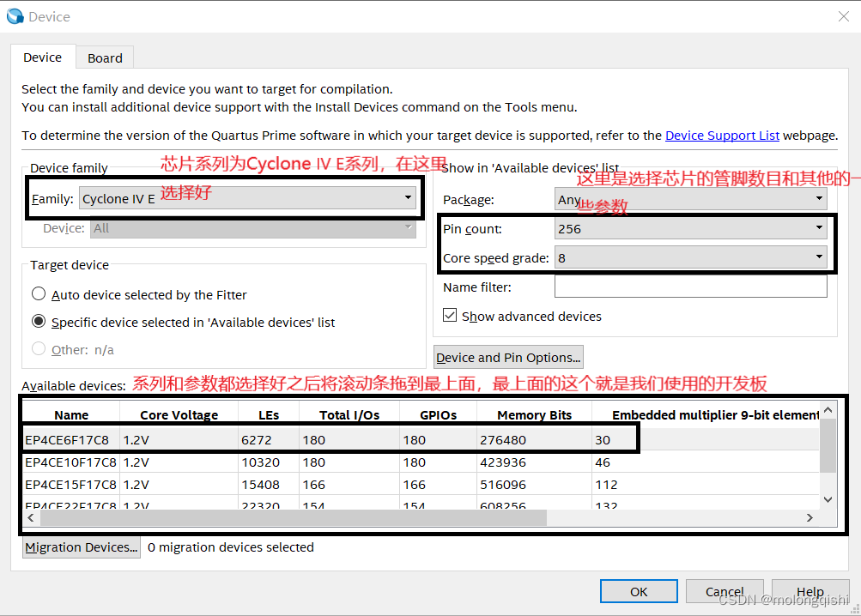
Task: Click the vertical scrollbar thumb in device list
Action: tap(828, 445)
